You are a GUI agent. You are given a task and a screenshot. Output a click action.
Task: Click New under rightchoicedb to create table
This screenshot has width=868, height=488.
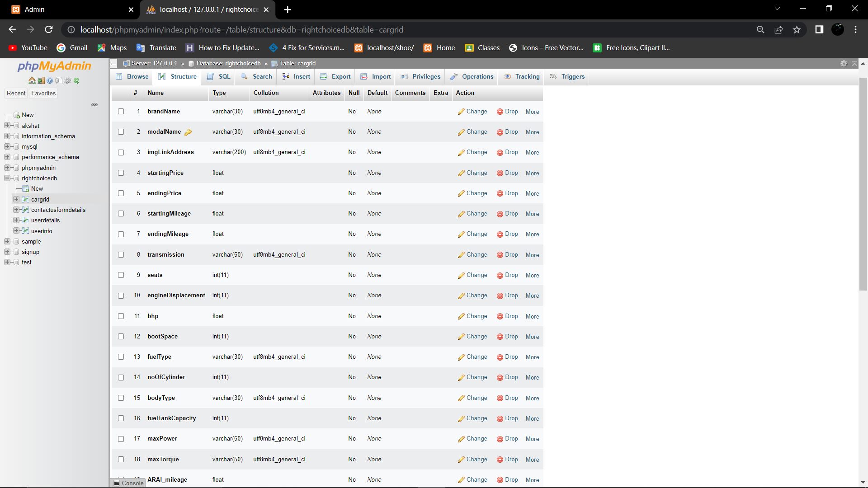[x=37, y=188]
